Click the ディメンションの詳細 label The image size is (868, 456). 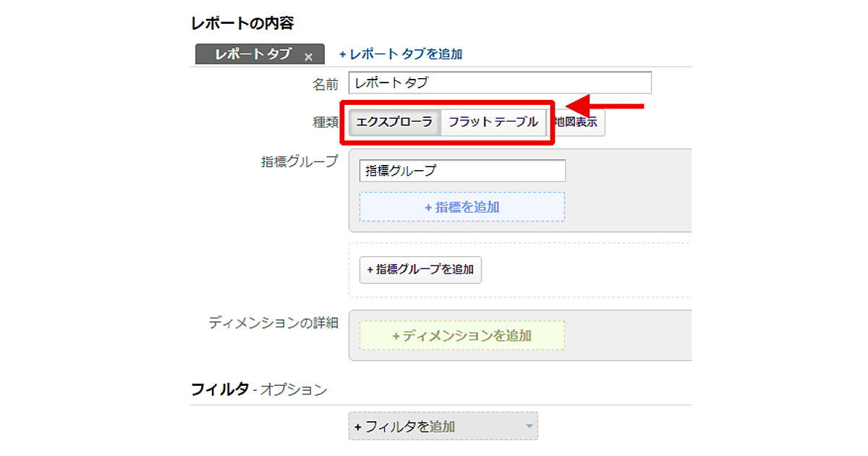[x=273, y=323]
